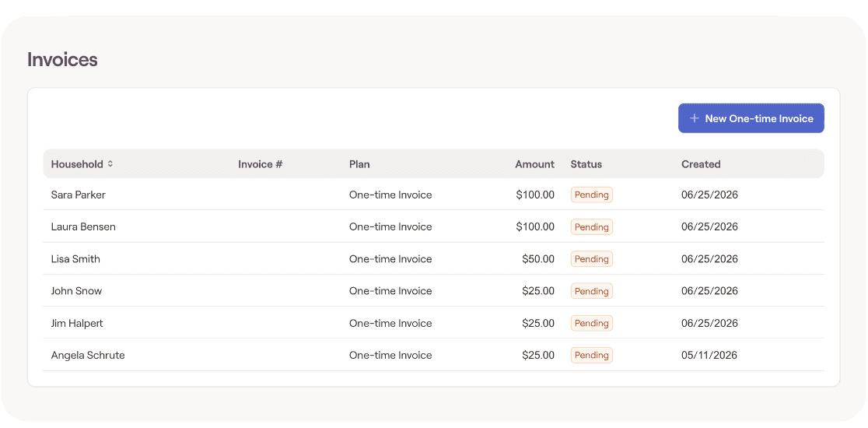Click Jim Halpert's 06/25/2026 created date
Viewport: 868px width, 428px height.
(x=709, y=323)
